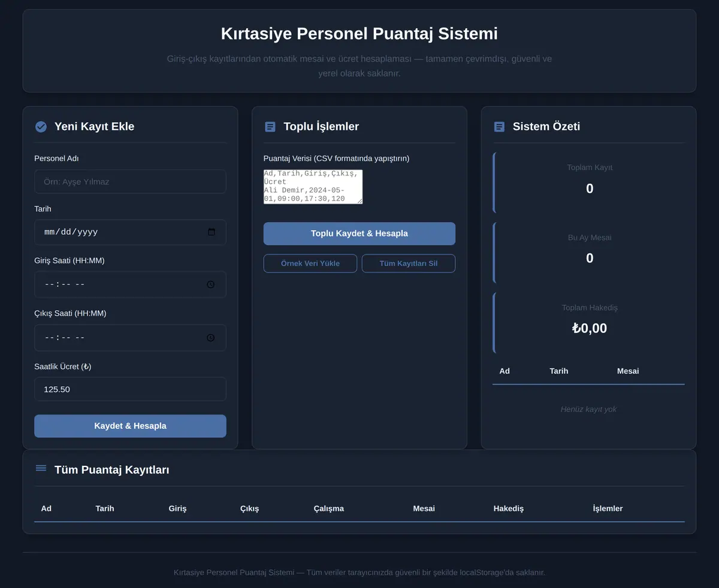This screenshot has height=588, width=719.
Task: Click the Mesai header in Sistem Özeti table
Action: pyautogui.click(x=628, y=371)
